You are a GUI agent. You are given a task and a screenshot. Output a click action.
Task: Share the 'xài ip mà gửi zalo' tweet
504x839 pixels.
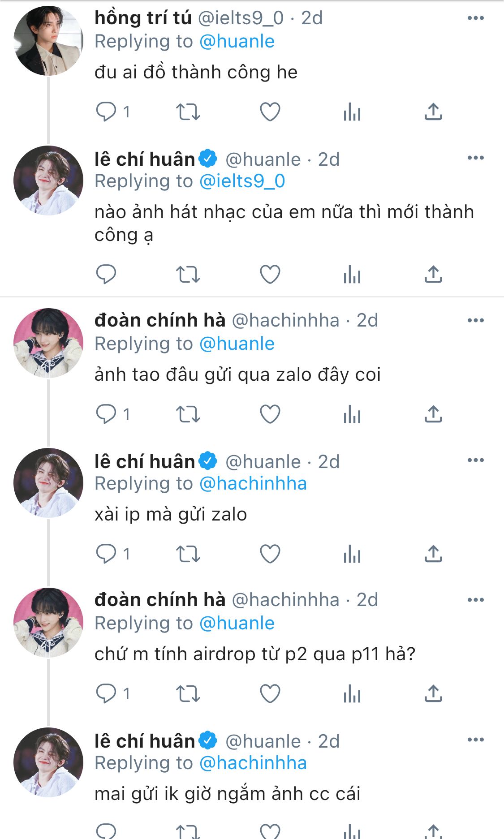433,554
